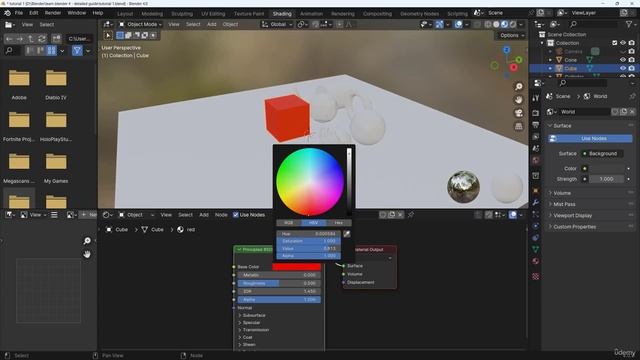Adjust the Saturation slider in color picker
The width and height of the screenshot is (640, 360).
[x=309, y=241]
